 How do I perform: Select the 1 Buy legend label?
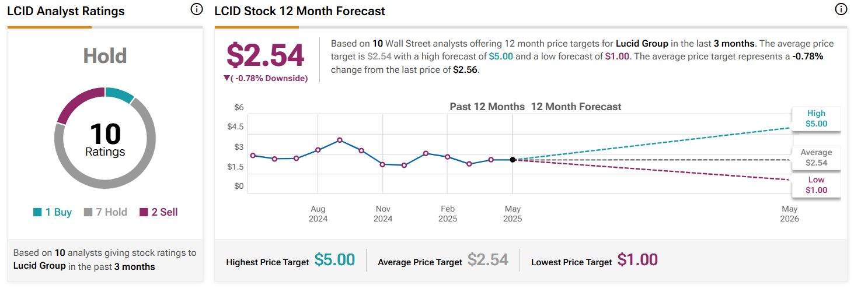57,212
